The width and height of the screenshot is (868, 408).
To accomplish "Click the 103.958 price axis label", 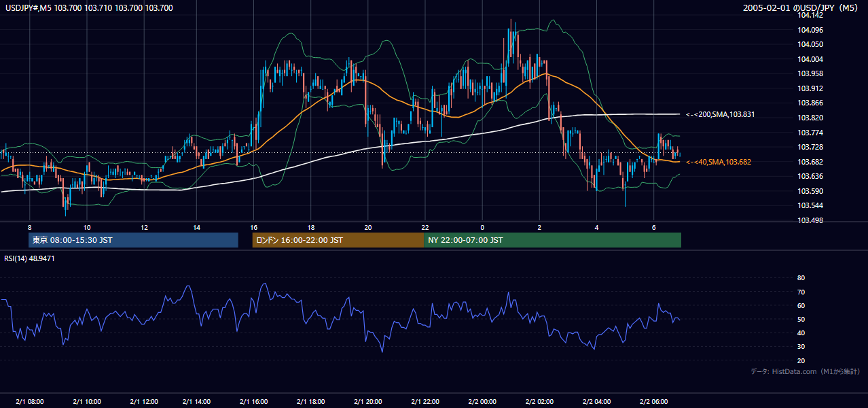I will click(x=811, y=73).
